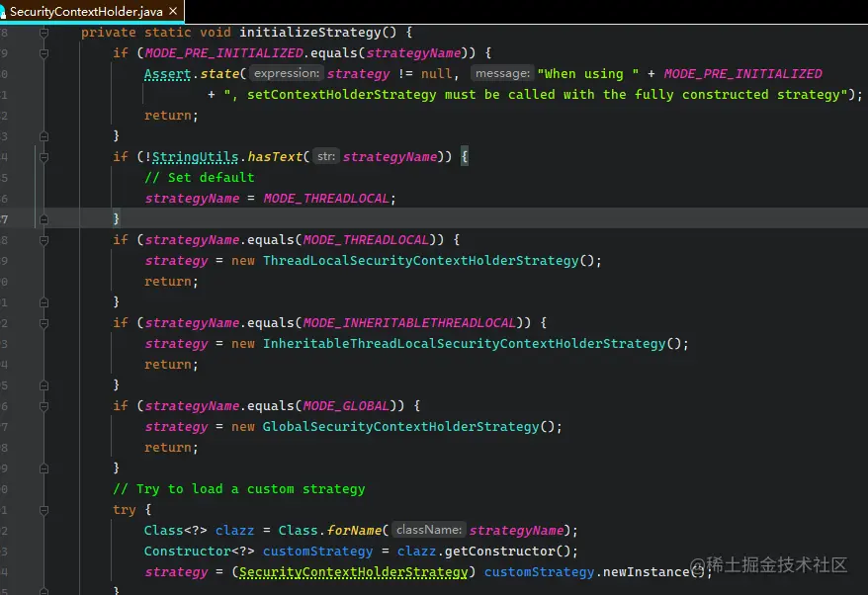
Task: Collapse the MODE_GLOBAL if block
Action: [43, 406]
